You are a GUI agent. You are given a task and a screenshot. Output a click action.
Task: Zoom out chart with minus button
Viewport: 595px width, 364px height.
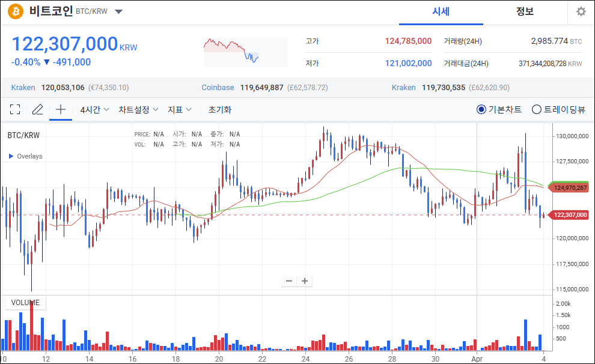click(x=289, y=281)
